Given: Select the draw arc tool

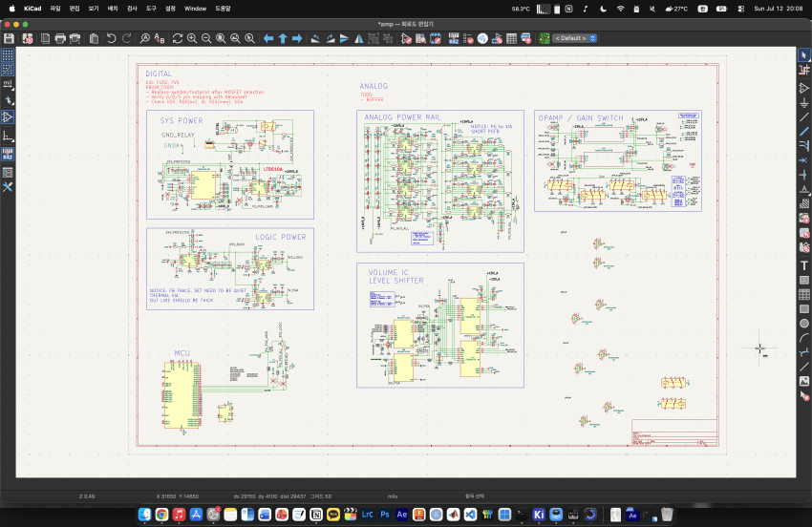Looking at the screenshot, I should click(x=803, y=338).
